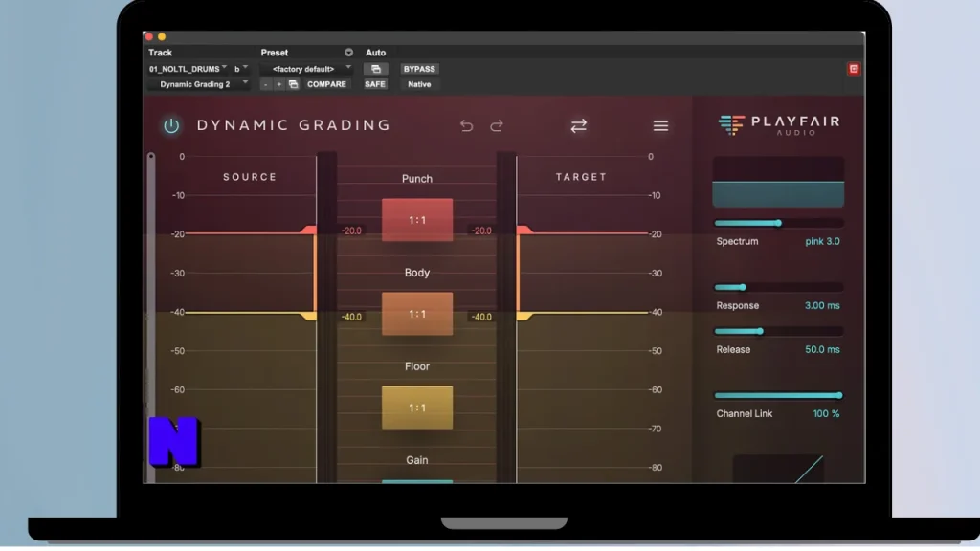Click the source -40.0 threshold value
This screenshot has height=551, width=980.
[351, 317]
